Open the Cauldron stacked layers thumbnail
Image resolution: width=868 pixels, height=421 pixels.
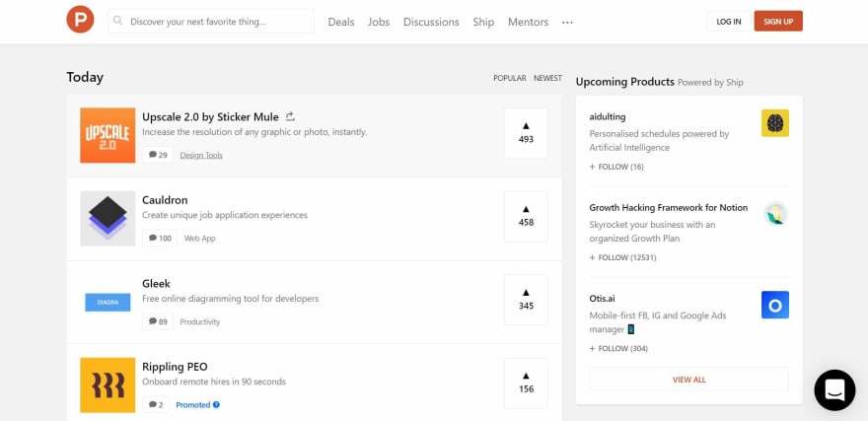pos(108,219)
